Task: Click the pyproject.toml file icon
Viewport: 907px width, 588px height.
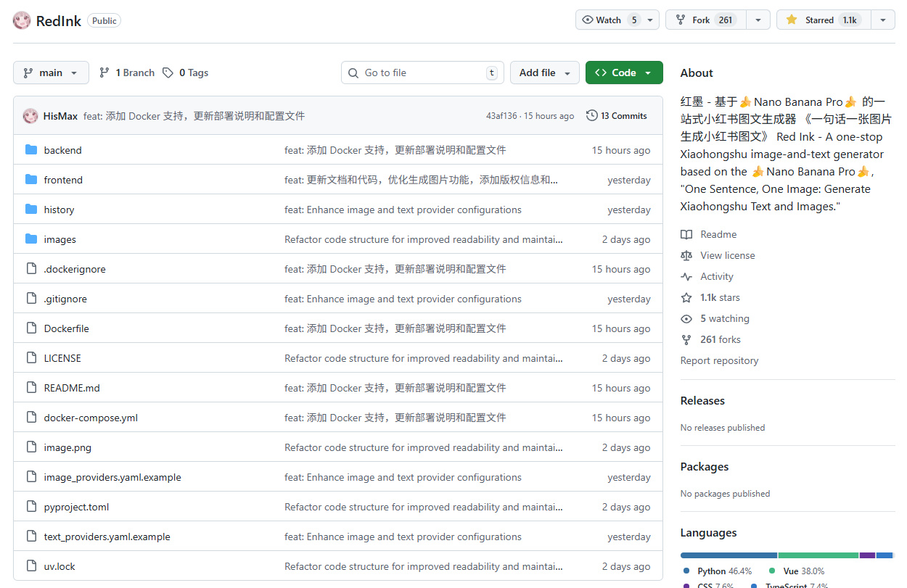Action: coord(31,507)
